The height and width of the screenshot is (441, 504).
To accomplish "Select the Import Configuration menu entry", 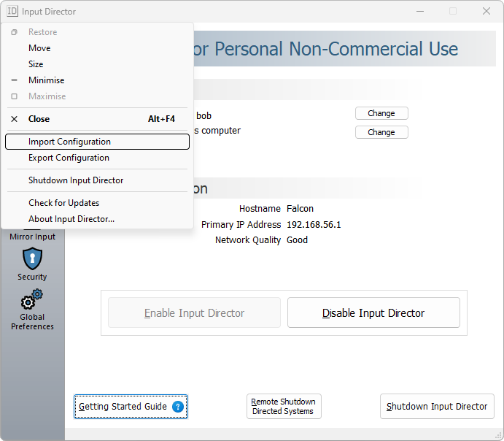I will pos(69,142).
